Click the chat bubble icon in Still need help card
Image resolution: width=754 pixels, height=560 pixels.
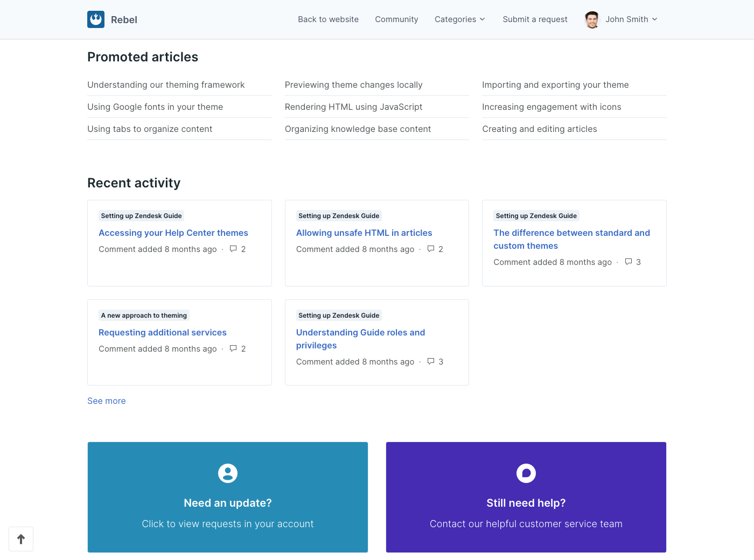[x=526, y=473]
